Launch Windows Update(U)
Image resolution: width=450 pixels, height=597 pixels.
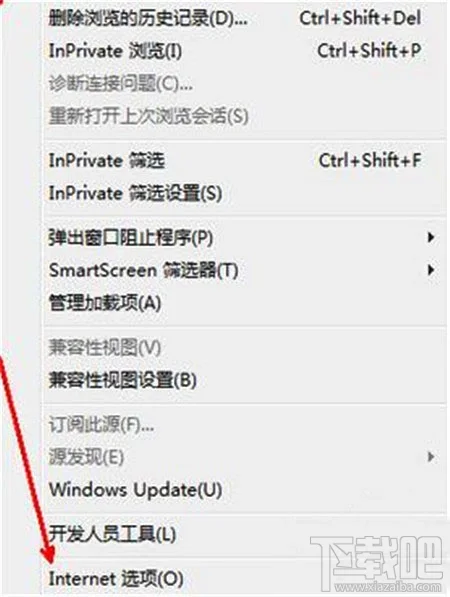point(244,490)
